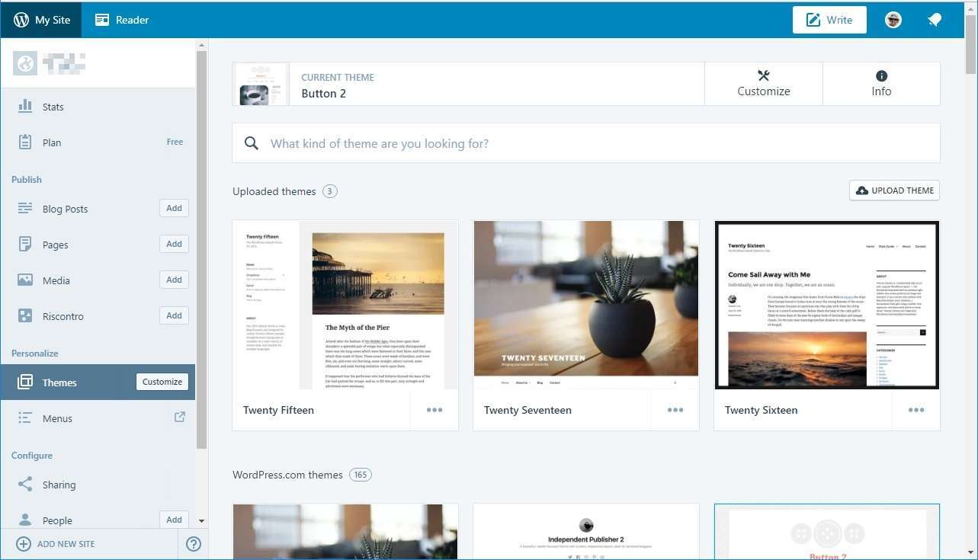Click the Blog Posts icon

[x=25, y=208]
